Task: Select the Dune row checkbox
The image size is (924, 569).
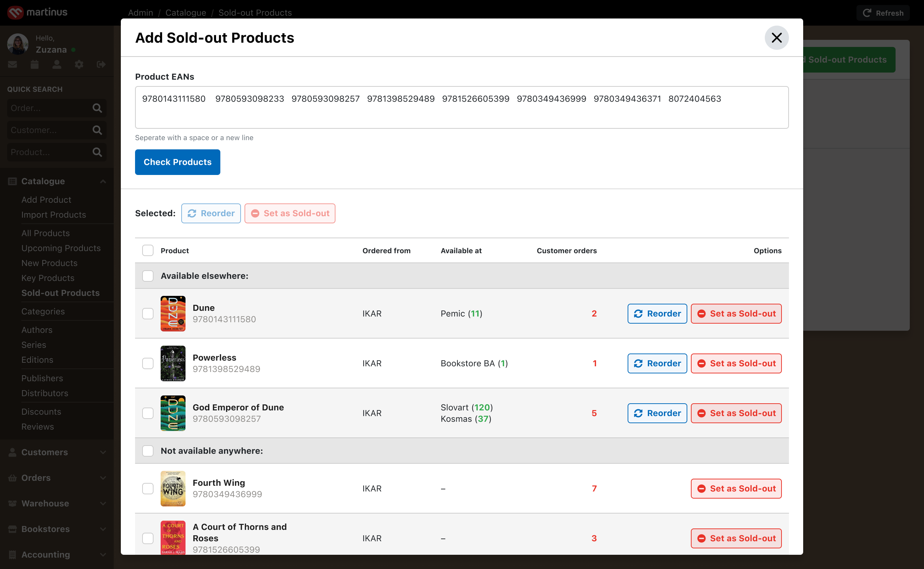Action: click(x=148, y=313)
